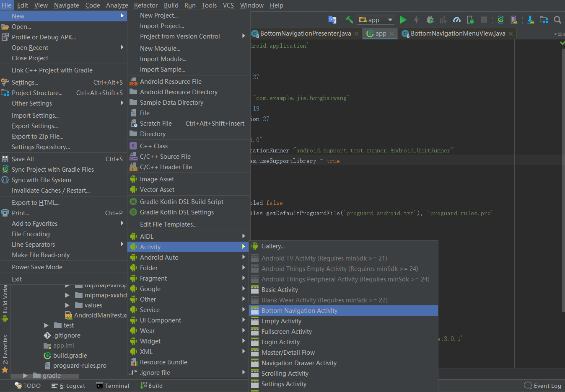Expand Project from Version Control submenu
The width and height of the screenshot is (565, 392).
[x=189, y=36]
